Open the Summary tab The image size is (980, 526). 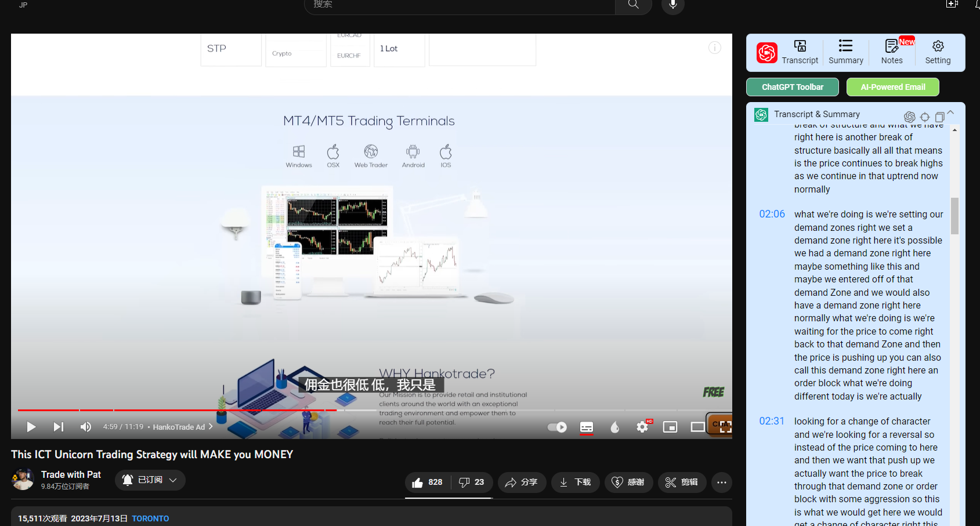point(846,52)
